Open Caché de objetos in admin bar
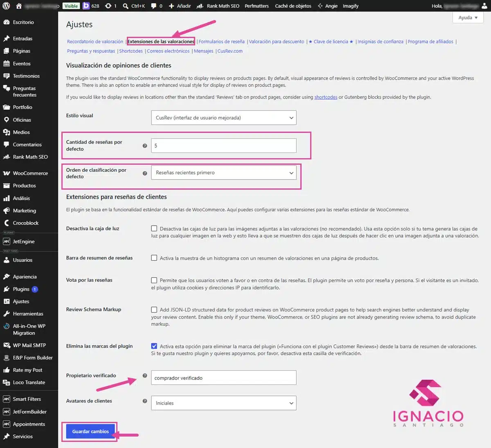Image resolution: width=491 pixels, height=448 pixels. coord(293,6)
